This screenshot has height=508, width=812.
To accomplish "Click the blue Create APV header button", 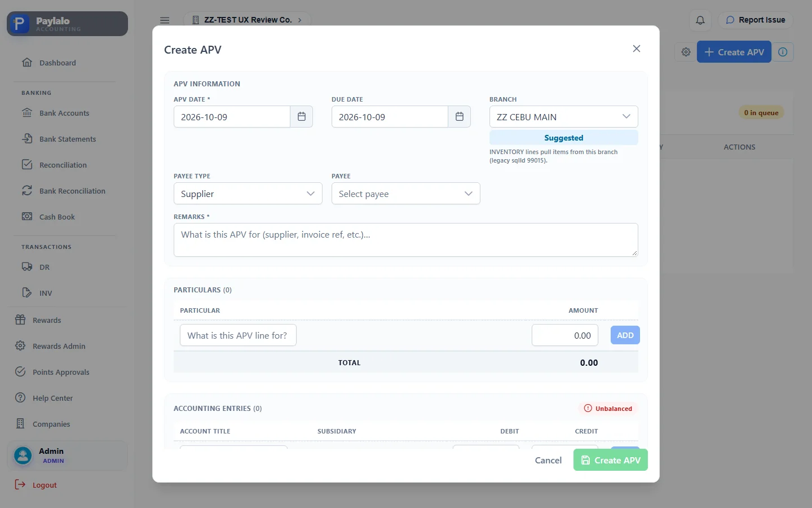I will 734,52.
